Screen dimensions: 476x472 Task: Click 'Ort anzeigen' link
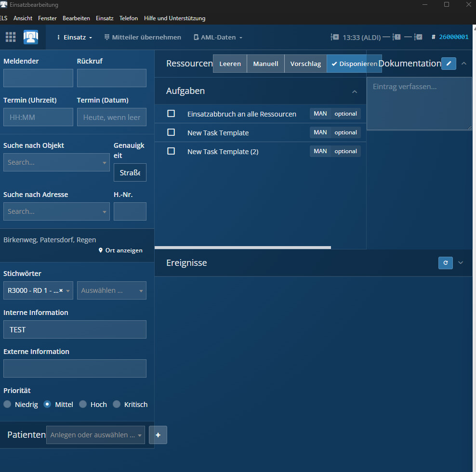pos(120,250)
